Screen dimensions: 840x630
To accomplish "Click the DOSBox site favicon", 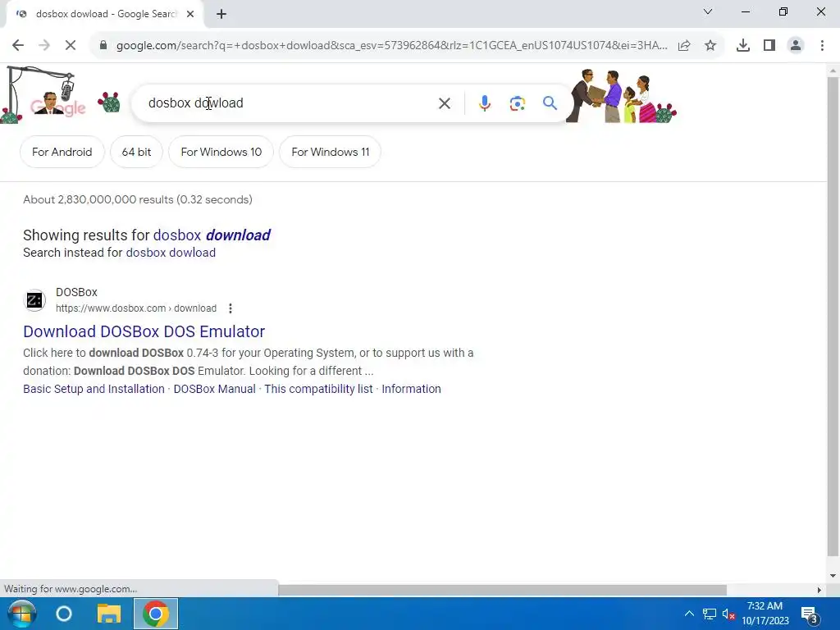I will [34, 300].
